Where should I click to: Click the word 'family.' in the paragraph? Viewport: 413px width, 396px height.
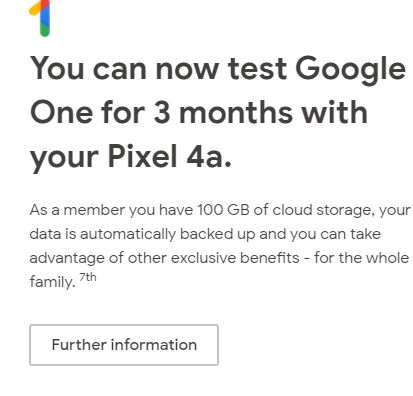(x=52, y=283)
